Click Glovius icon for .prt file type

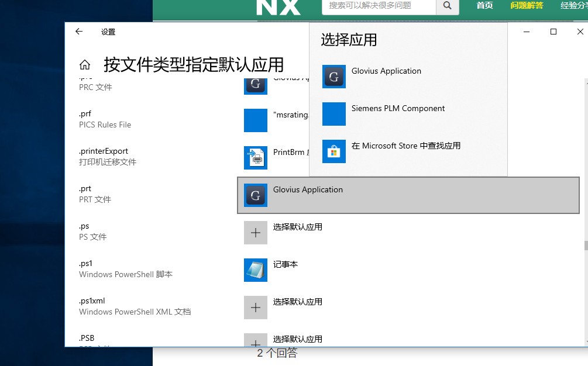click(255, 195)
